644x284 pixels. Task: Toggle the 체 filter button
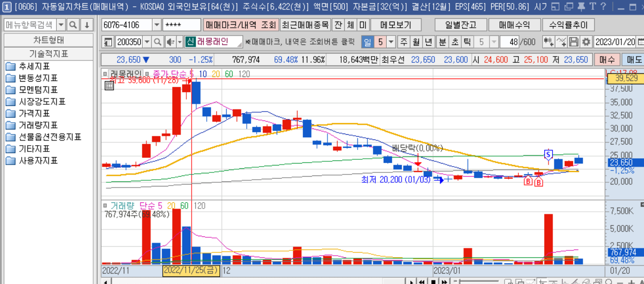click(351, 25)
